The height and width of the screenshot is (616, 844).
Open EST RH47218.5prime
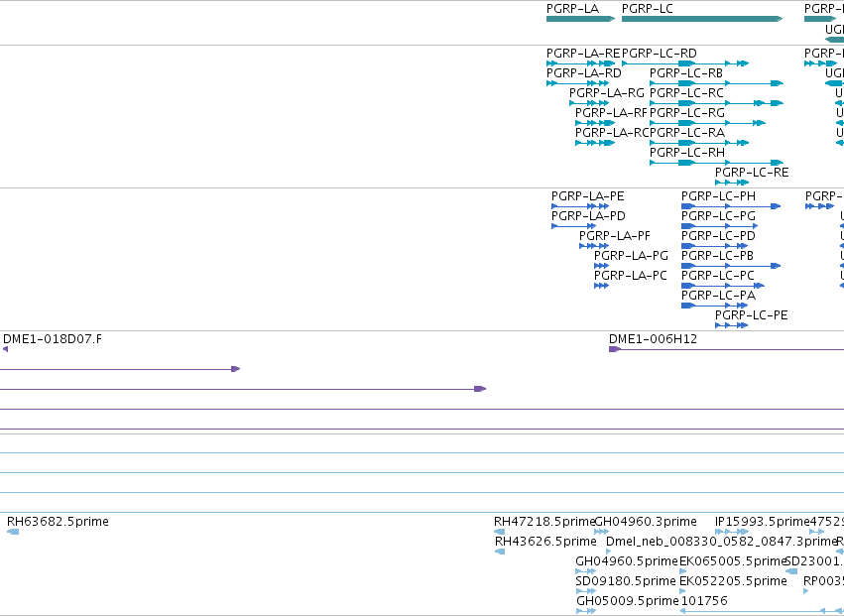point(500,532)
